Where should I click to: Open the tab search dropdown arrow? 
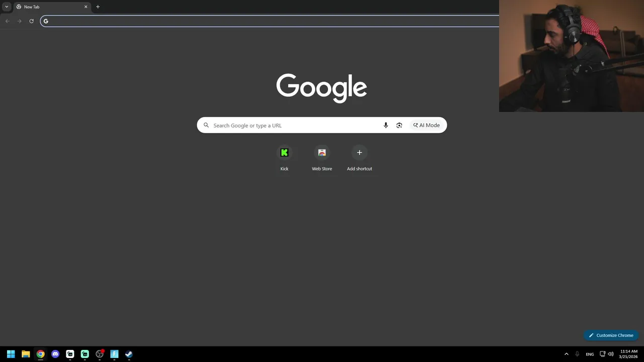(x=7, y=7)
